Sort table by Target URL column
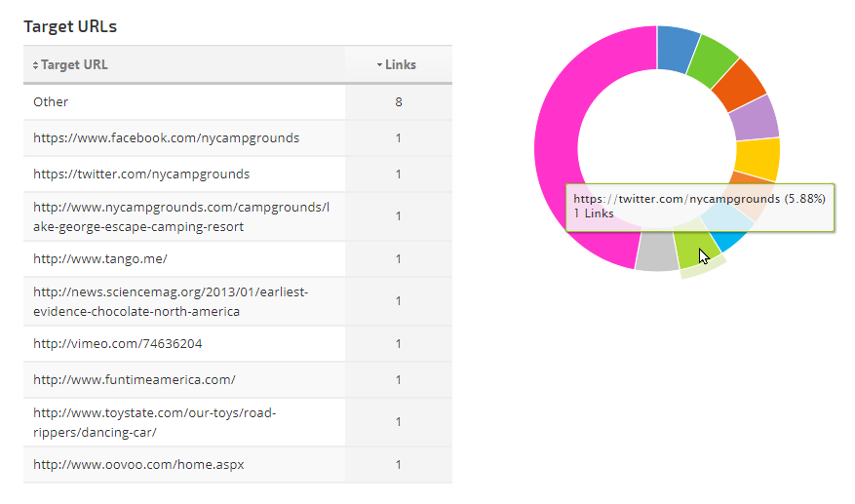 click(x=73, y=65)
